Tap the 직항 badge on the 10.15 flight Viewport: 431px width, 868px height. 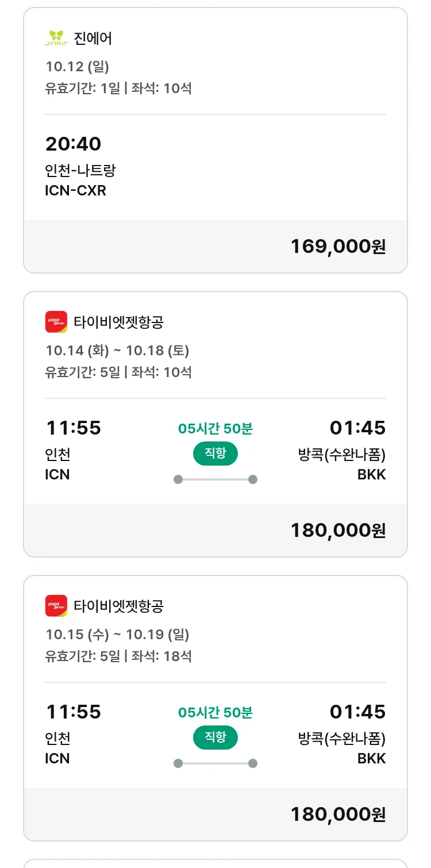point(215,738)
